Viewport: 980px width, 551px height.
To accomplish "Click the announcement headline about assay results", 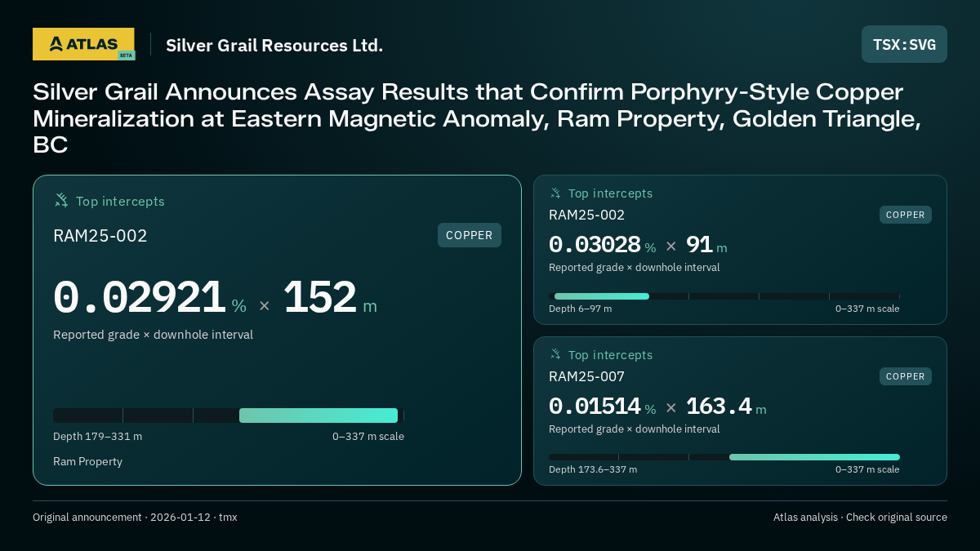I will (478, 118).
